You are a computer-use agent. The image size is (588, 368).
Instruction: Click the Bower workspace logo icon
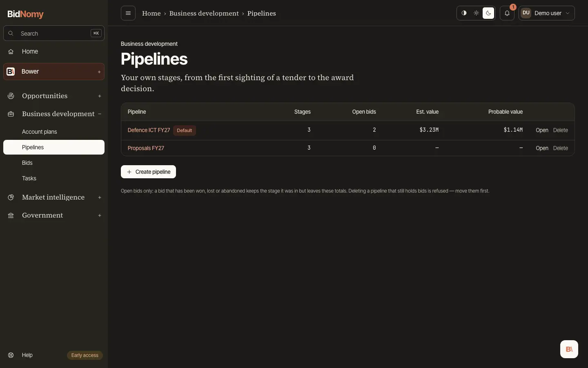[11, 72]
